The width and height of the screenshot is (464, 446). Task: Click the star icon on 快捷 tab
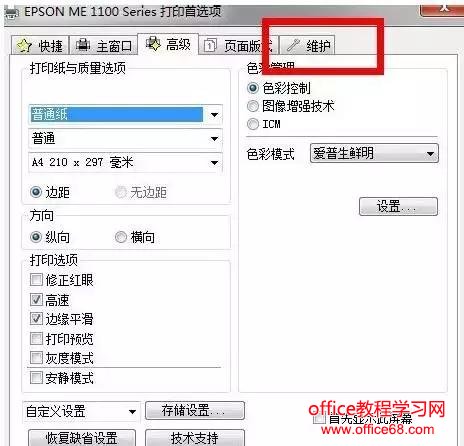click(x=24, y=46)
